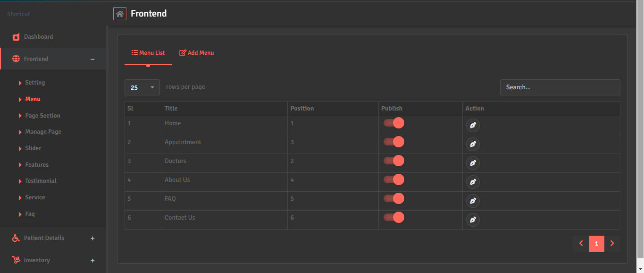Click the Patient Details sidebar icon
644x273 pixels.
click(x=16, y=238)
